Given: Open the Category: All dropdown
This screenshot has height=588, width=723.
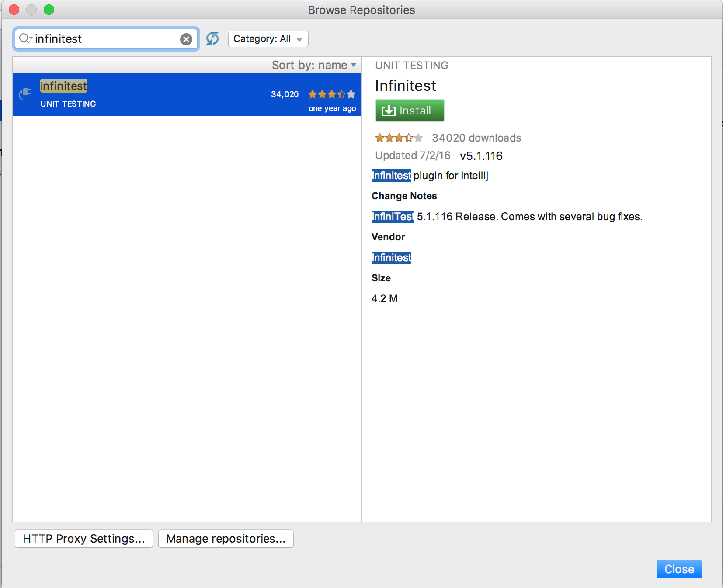Looking at the screenshot, I should click(x=268, y=39).
